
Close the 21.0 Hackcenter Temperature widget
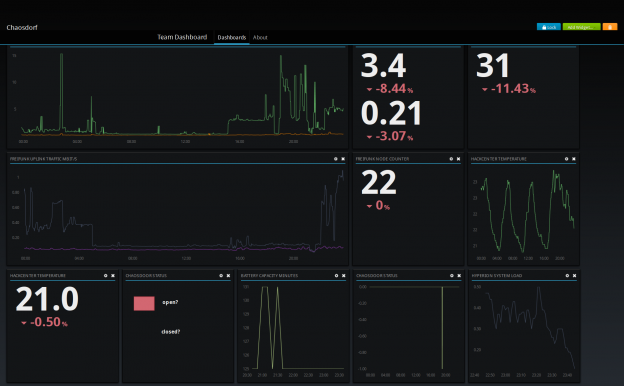pyautogui.click(x=113, y=275)
